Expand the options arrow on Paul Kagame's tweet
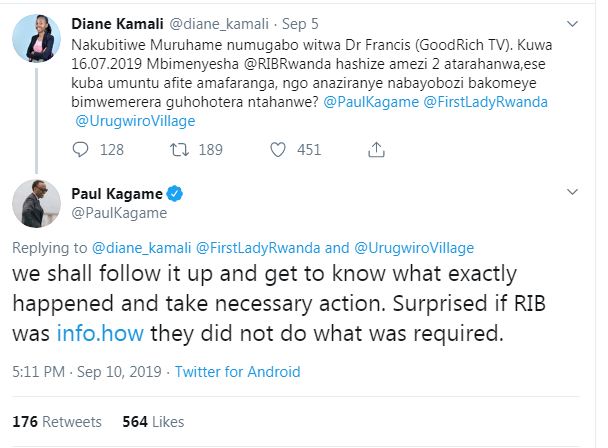608x448 pixels. tap(572, 195)
